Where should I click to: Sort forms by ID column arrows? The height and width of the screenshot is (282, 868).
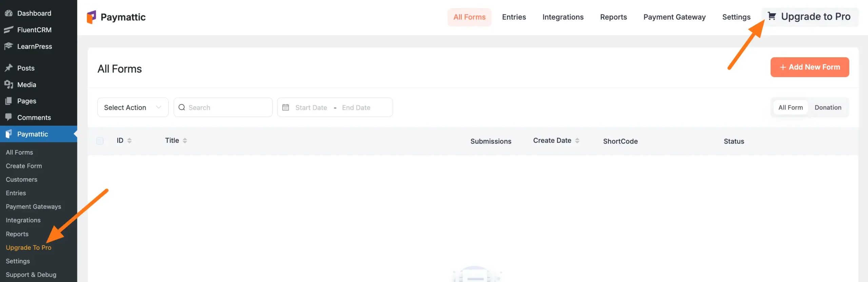coord(129,140)
